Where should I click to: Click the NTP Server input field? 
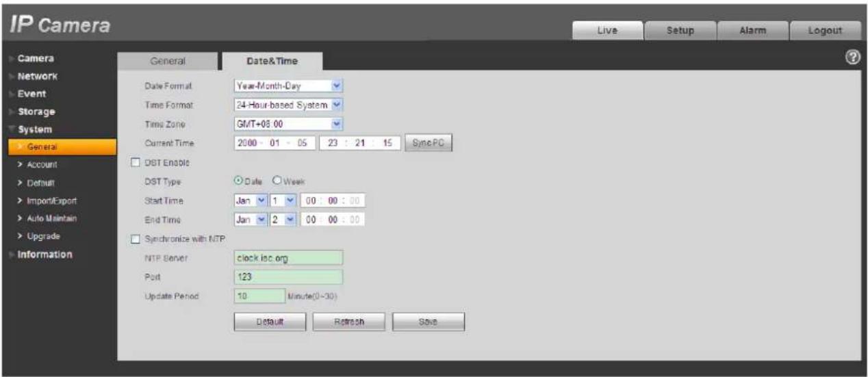click(288, 258)
